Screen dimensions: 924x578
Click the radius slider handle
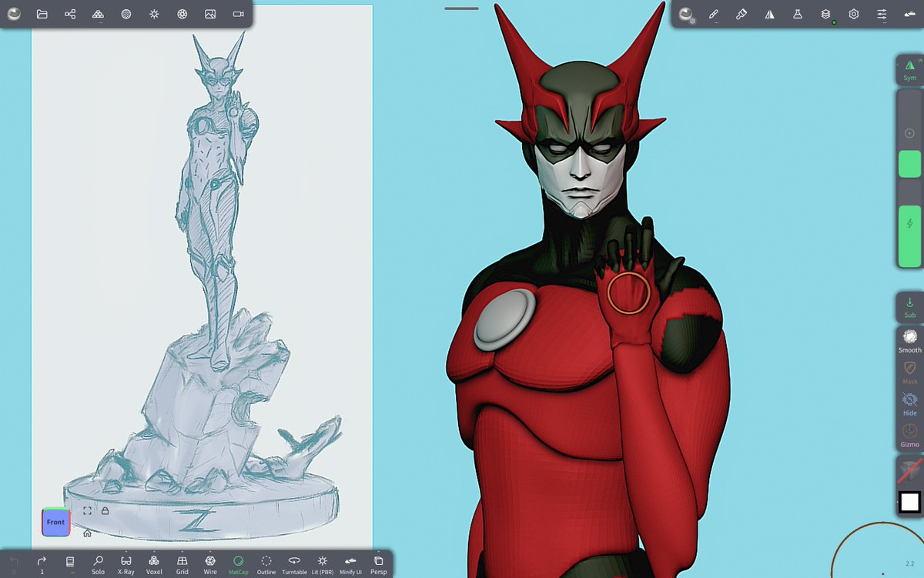click(x=910, y=164)
